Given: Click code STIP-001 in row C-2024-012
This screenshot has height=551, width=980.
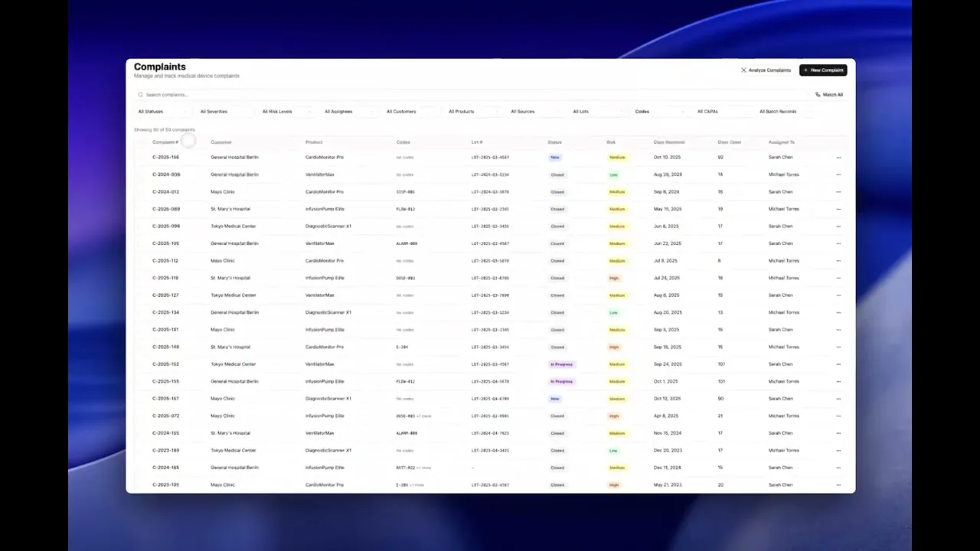Looking at the screenshot, I should [x=406, y=192].
